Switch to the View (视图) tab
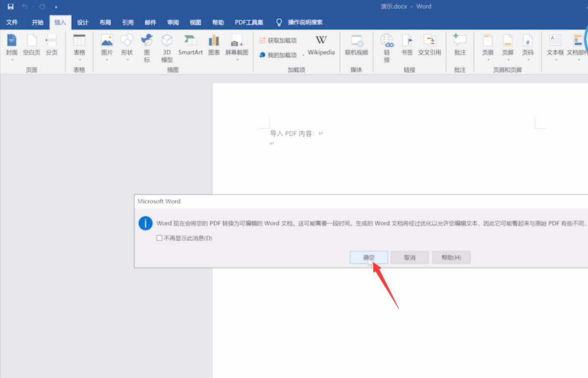 click(195, 22)
